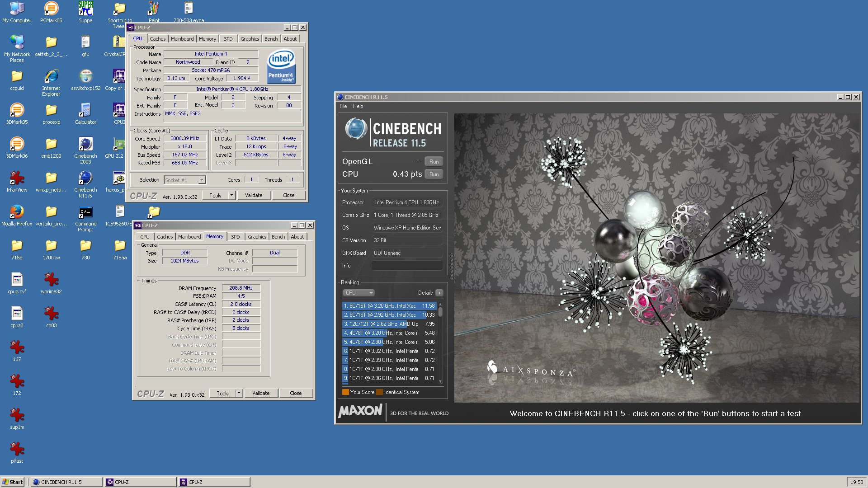Launch Cinebench R11.5 desktop icon
This screenshot has width=868, height=488.
85,185
